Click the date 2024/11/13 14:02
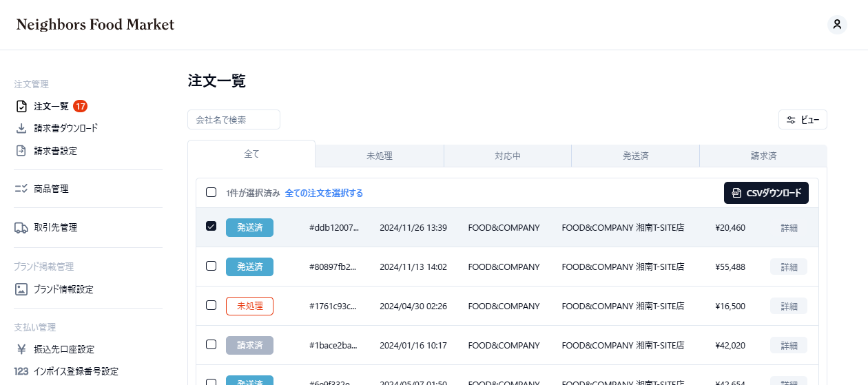The image size is (868, 385). click(413, 267)
